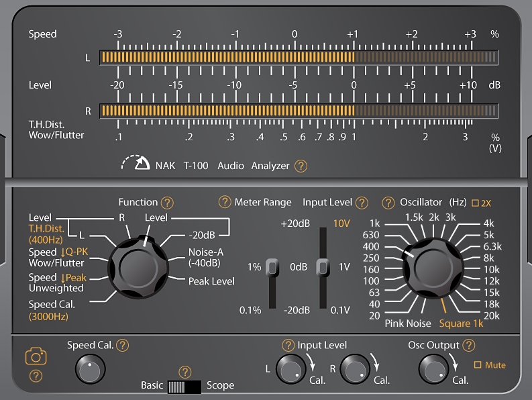
Task: Click the Osc Output knob
Action: 433,368
